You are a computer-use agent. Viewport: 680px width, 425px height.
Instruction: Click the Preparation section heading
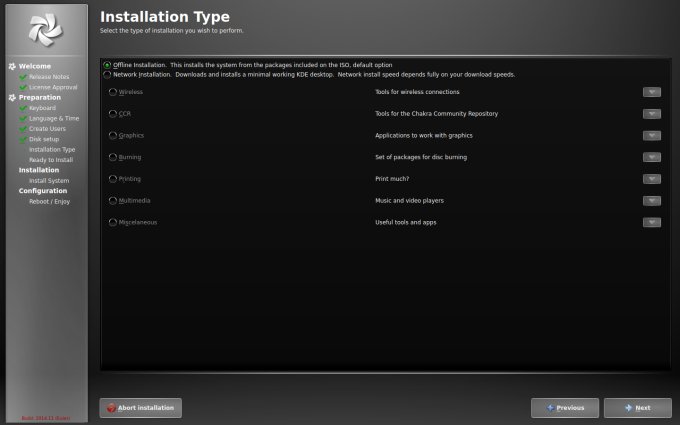(x=39, y=98)
